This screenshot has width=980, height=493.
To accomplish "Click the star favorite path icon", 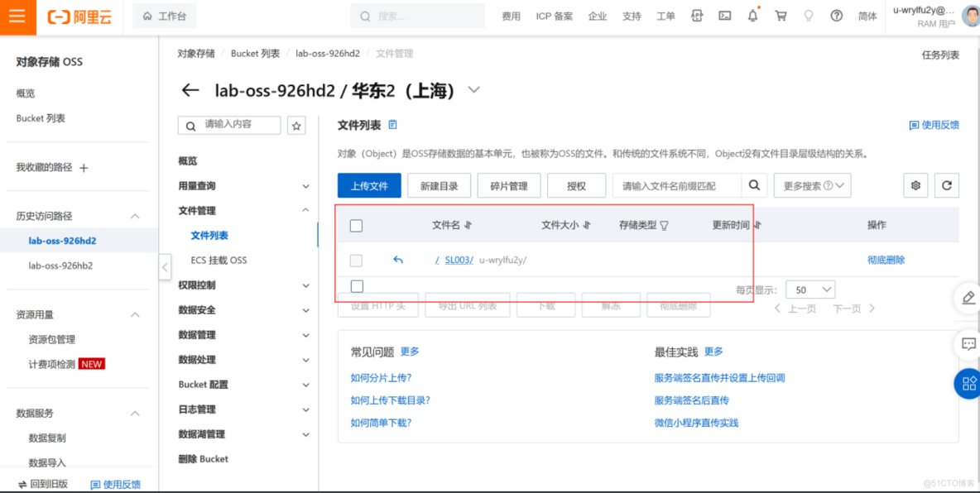I will [x=296, y=126].
